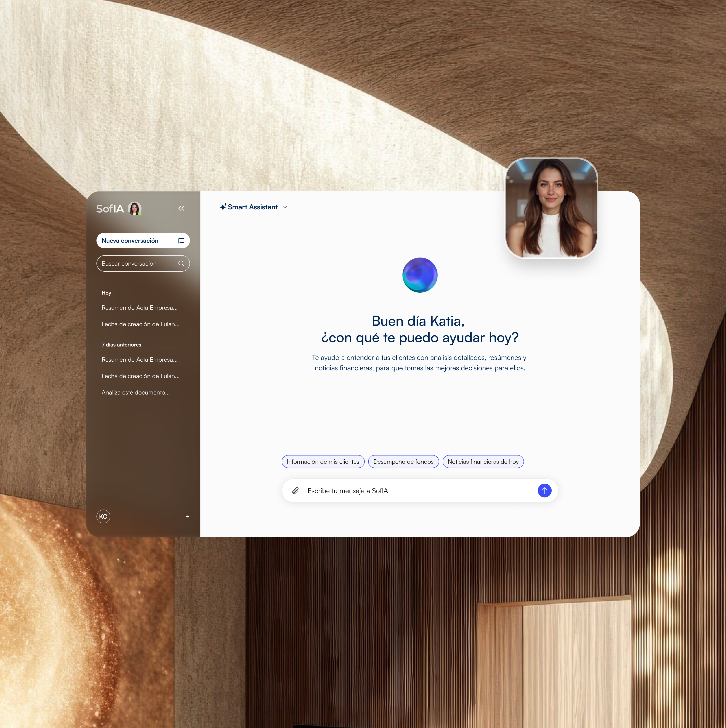Image resolution: width=726 pixels, height=728 pixels.
Task: Click the Buen día Katia greeting heading
Action: coord(420,329)
